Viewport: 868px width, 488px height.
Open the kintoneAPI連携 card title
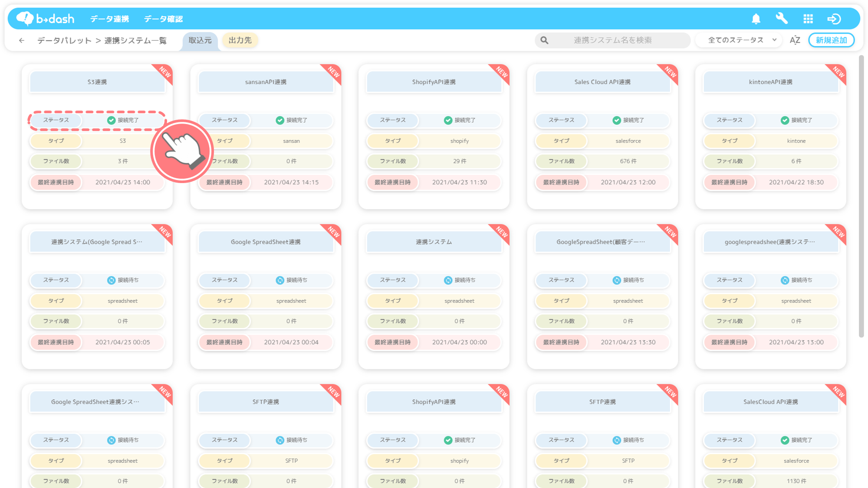[x=771, y=82]
